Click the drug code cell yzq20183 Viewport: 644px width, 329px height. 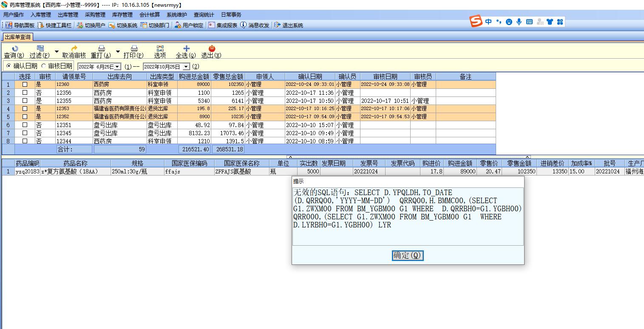coord(27,171)
